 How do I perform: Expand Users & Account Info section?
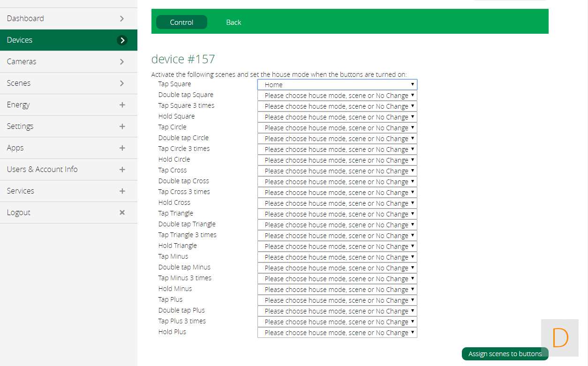click(122, 170)
